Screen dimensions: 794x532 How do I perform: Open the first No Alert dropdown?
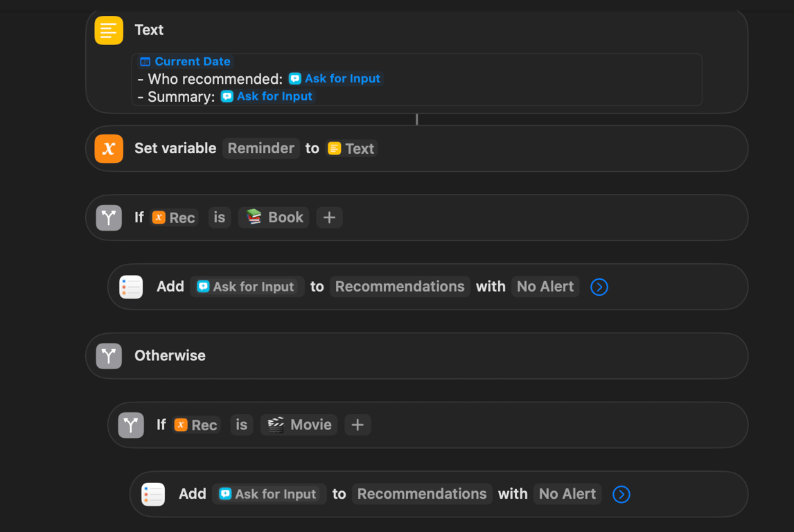pyautogui.click(x=545, y=287)
